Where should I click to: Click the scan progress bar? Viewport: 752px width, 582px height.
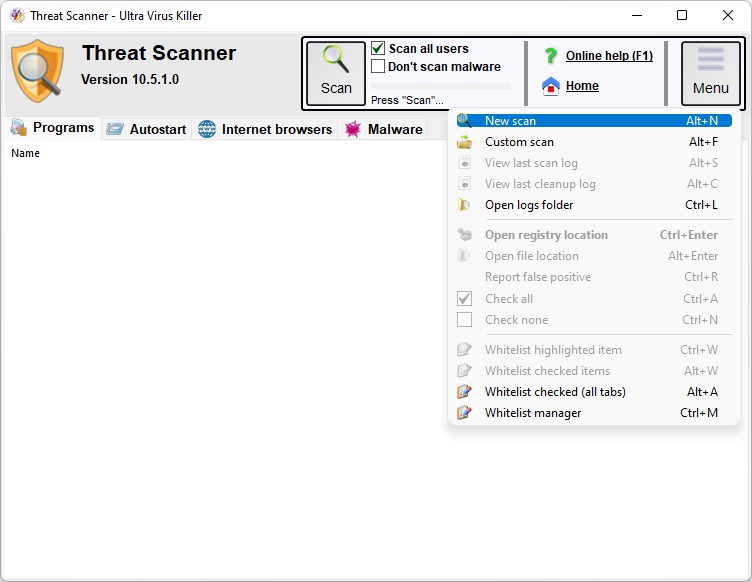coord(440,86)
